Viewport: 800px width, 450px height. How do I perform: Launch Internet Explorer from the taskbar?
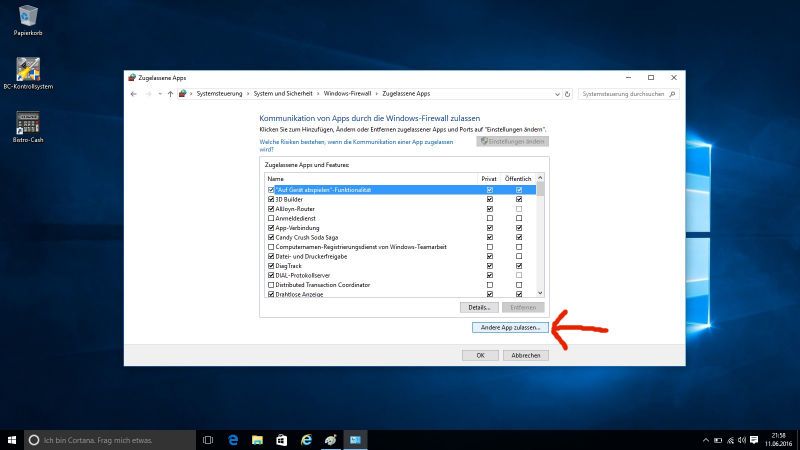click(306, 440)
